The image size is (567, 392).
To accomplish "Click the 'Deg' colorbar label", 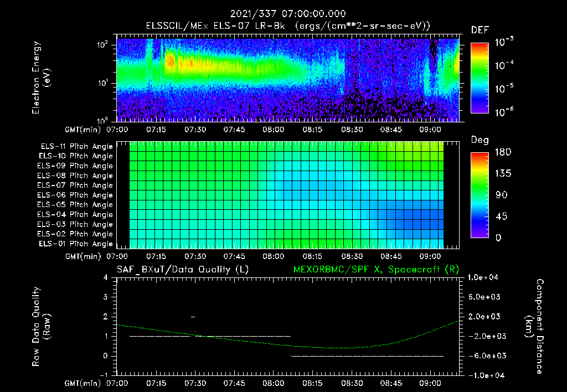I will tap(480, 140).
